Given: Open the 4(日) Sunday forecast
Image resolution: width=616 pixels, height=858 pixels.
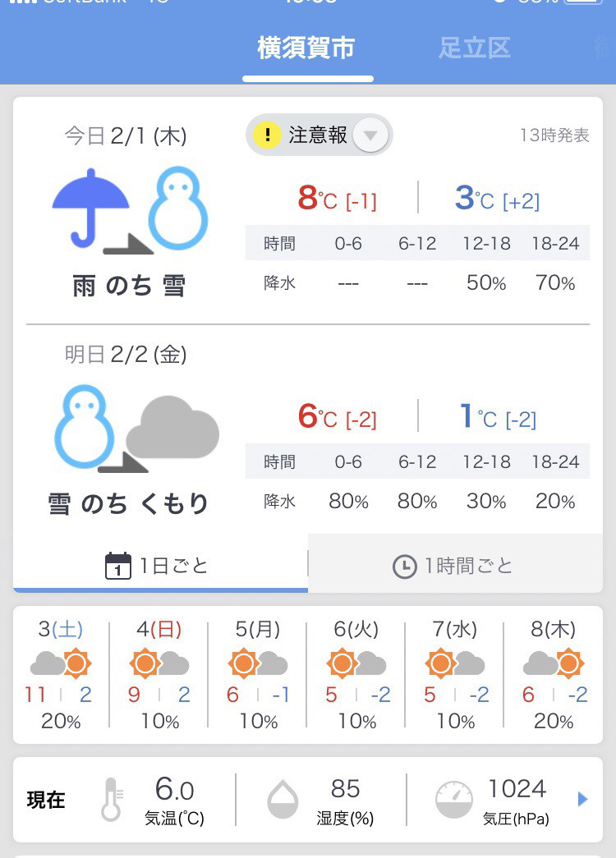Looking at the screenshot, I should tap(159, 675).
